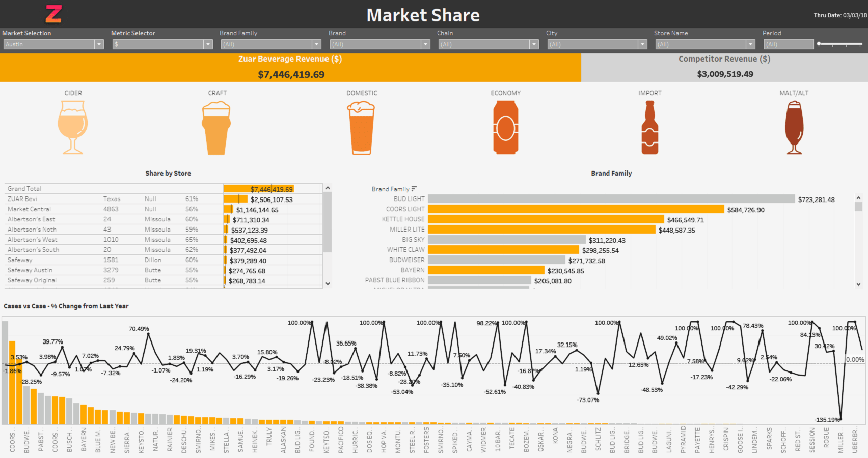
Task: Select the BUD LIGHT bar
Action: [x=611, y=199]
